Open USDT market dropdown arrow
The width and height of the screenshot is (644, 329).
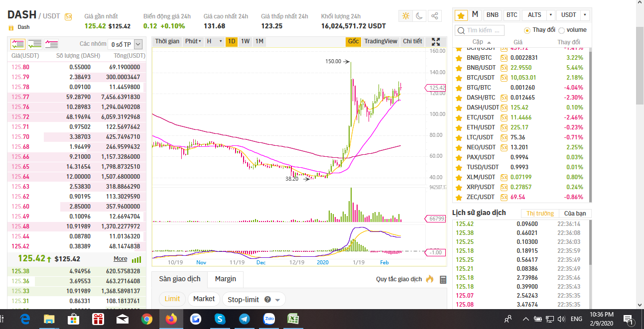coord(584,15)
